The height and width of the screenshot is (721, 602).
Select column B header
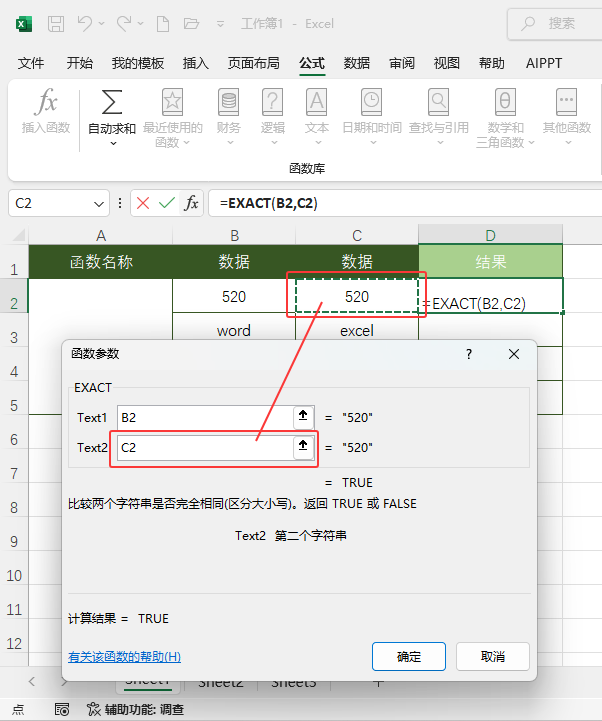pyautogui.click(x=234, y=235)
